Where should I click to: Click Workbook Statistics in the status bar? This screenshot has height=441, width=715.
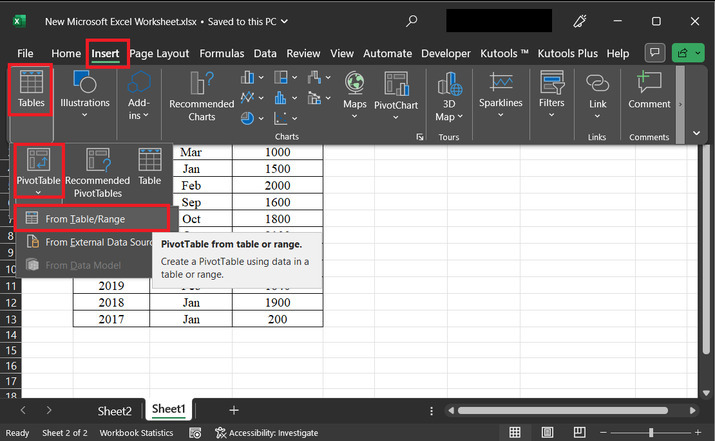[x=135, y=433]
